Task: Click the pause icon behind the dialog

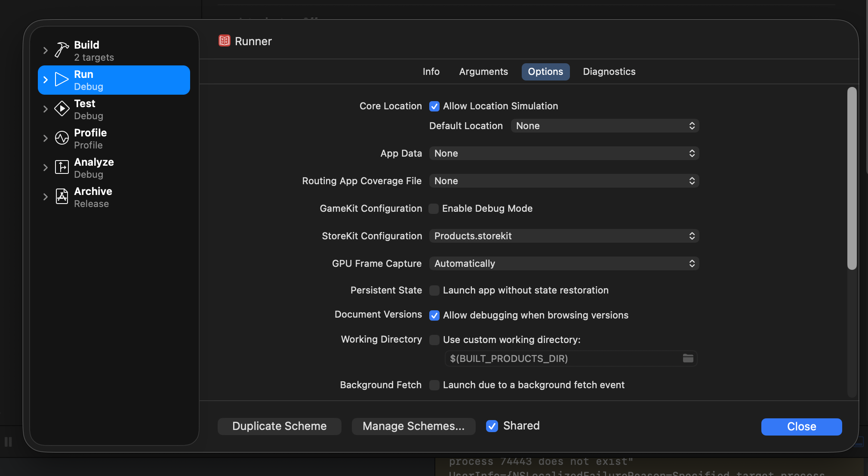Action: (8, 442)
